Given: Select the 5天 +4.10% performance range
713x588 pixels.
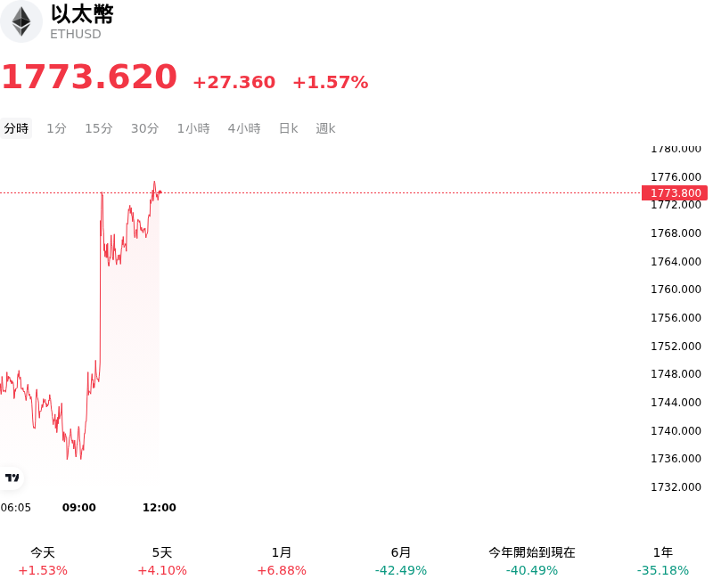Looking at the screenshot, I should pos(162,561).
